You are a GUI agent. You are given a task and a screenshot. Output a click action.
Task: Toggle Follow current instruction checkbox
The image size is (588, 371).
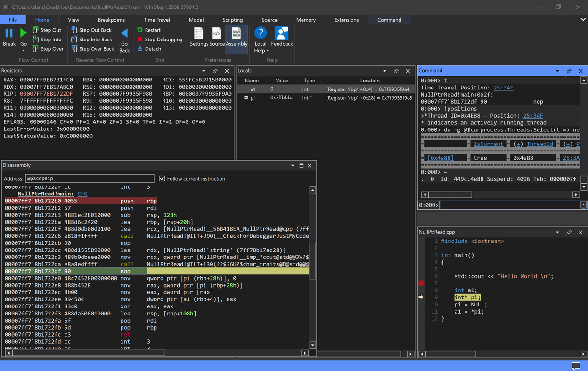pos(162,179)
